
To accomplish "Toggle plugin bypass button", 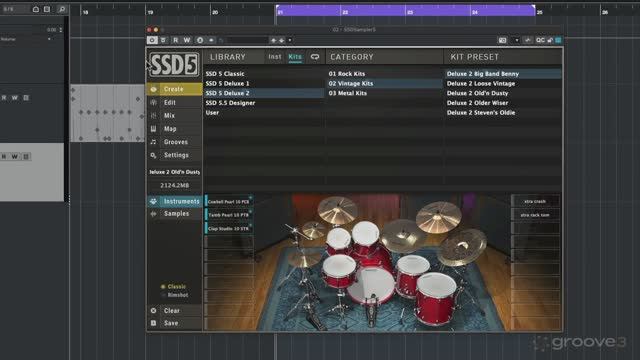I will click(163, 40).
